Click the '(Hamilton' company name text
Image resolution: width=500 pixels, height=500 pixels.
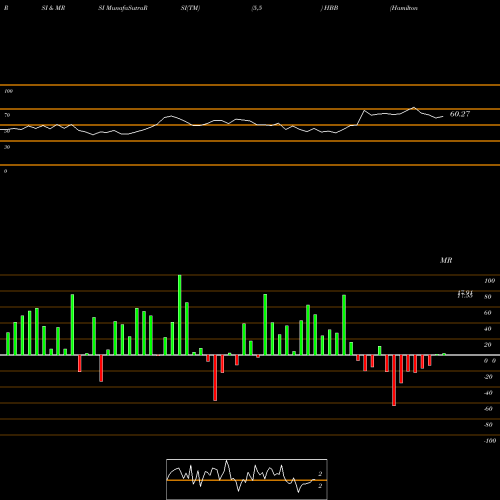[404, 8]
